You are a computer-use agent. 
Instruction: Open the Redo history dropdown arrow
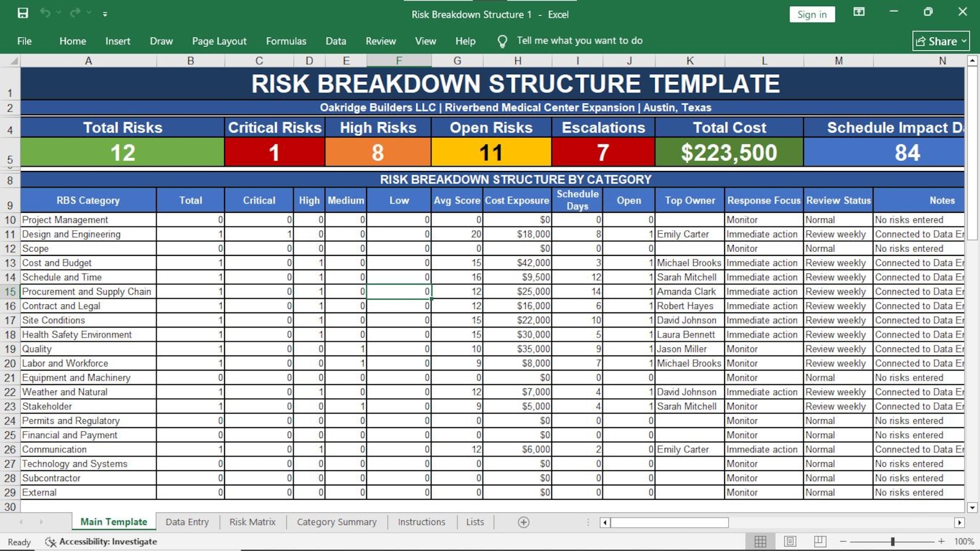pos(89,13)
